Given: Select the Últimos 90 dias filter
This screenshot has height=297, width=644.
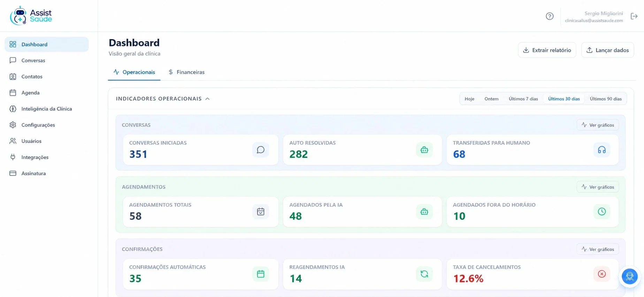Looking at the screenshot, I should 606,99.
